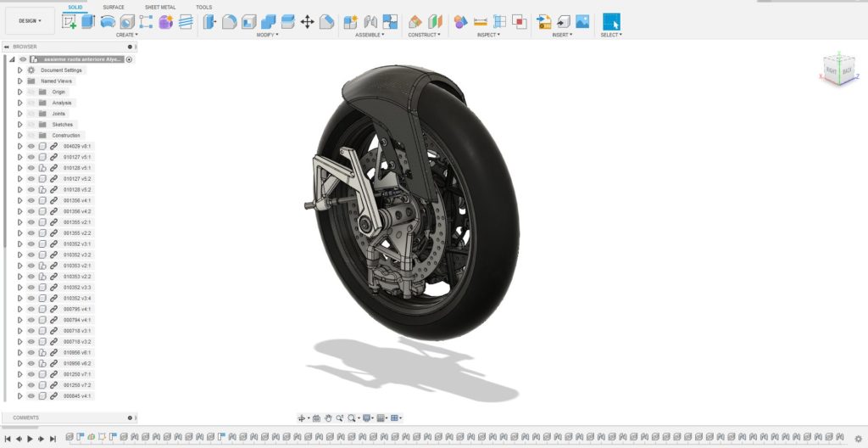Open the Design workspace dropdown
This screenshot has width=868, height=448.
(x=30, y=21)
